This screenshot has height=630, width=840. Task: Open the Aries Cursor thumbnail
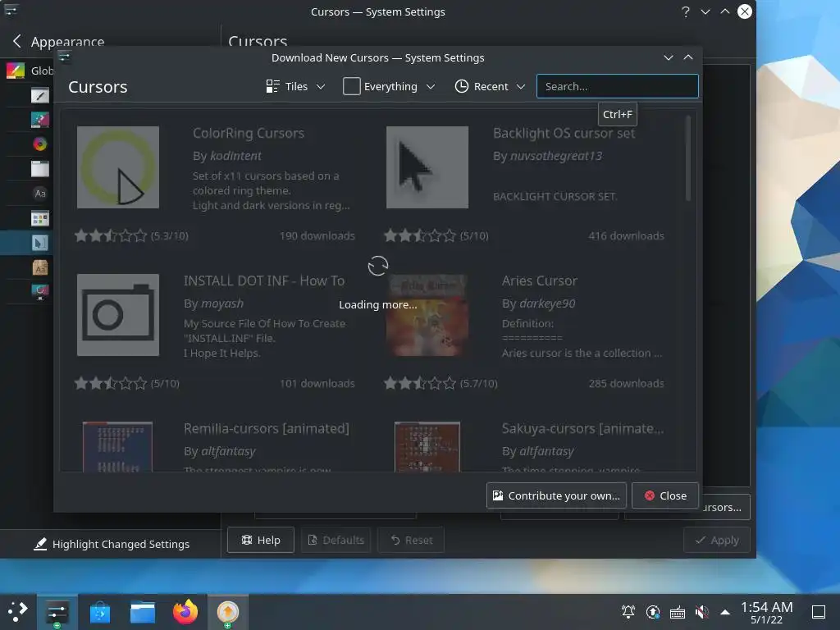427,315
